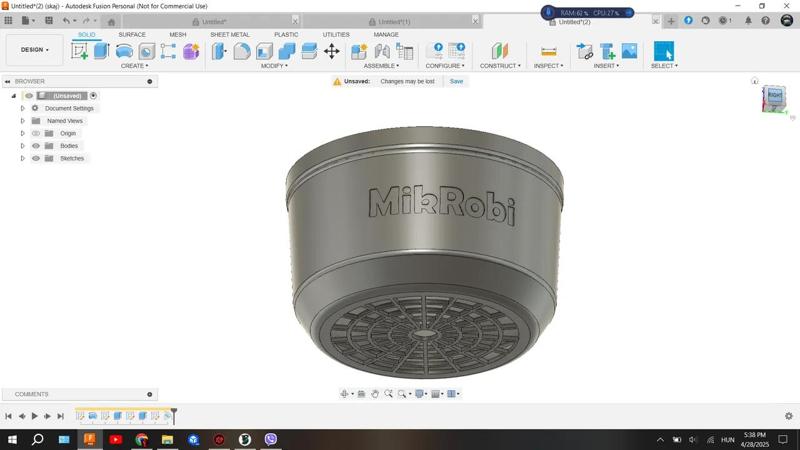Image resolution: width=800 pixels, height=450 pixels.
Task: Open the MODIFY dropdown menu
Action: (274, 66)
